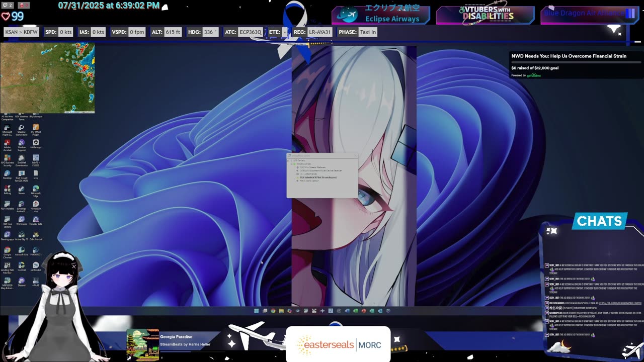Click the weather radar map thumbnail
The image size is (644, 362).
click(x=47, y=78)
